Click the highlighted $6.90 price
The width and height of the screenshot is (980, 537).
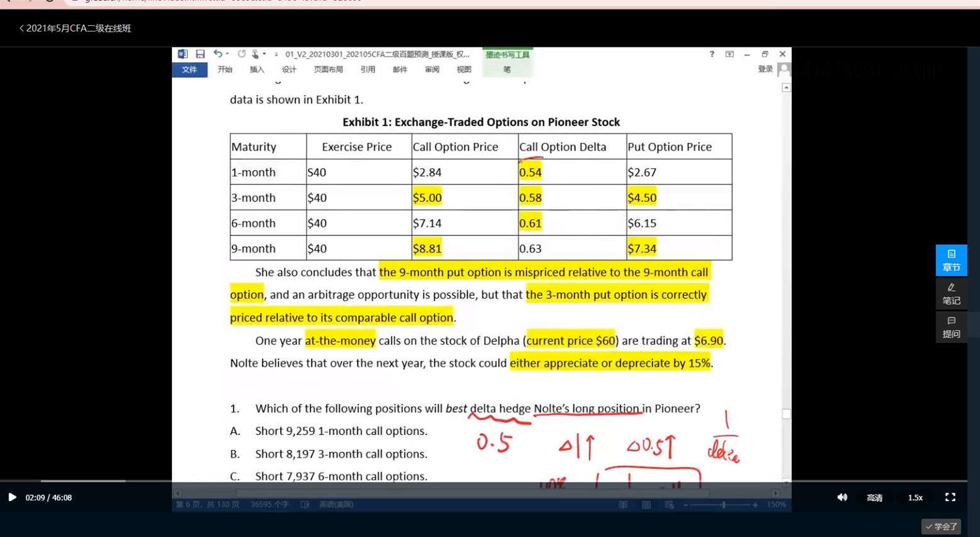pos(709,341)
